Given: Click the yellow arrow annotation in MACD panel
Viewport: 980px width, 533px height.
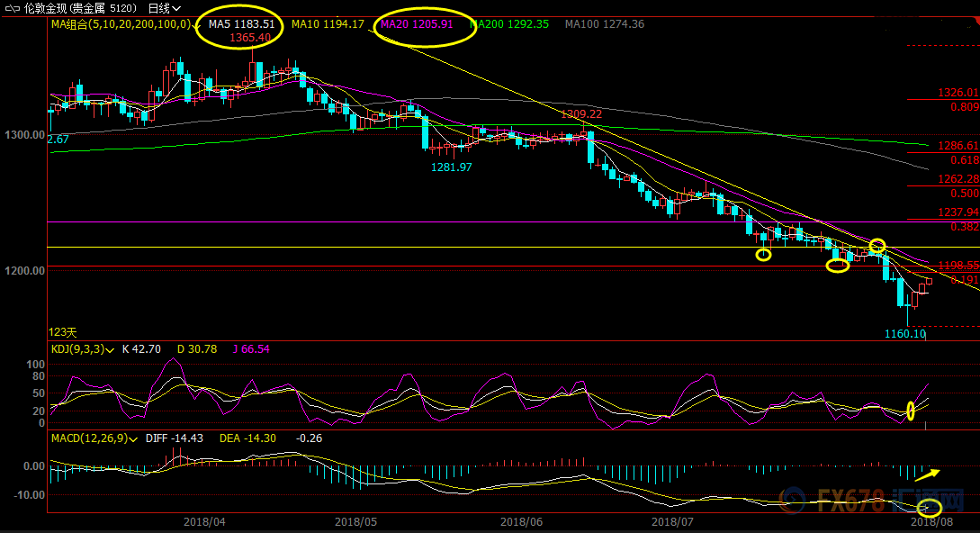Looking at the screenshot, I should (929, 474).
